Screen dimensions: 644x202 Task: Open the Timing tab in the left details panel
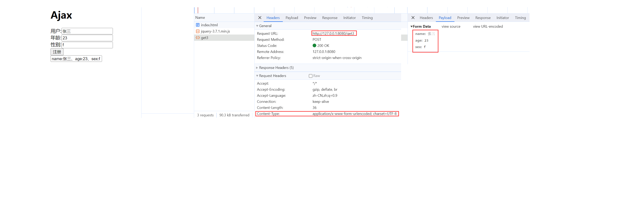367,18
